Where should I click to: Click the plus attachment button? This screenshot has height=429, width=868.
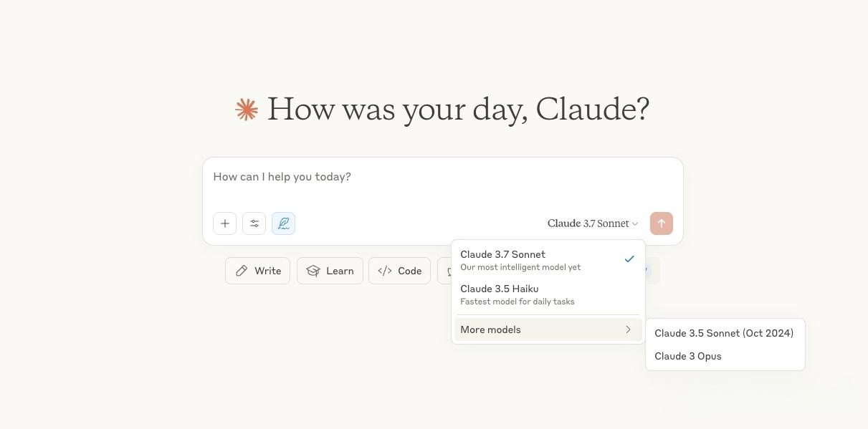[x=224, y=223]
